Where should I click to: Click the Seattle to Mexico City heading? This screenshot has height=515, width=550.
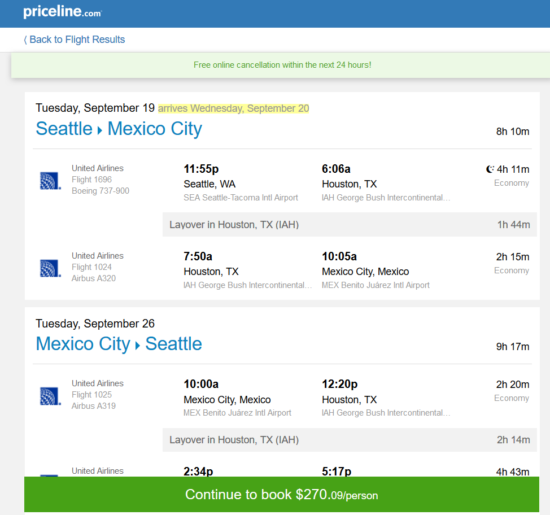(x=119, y=128)
